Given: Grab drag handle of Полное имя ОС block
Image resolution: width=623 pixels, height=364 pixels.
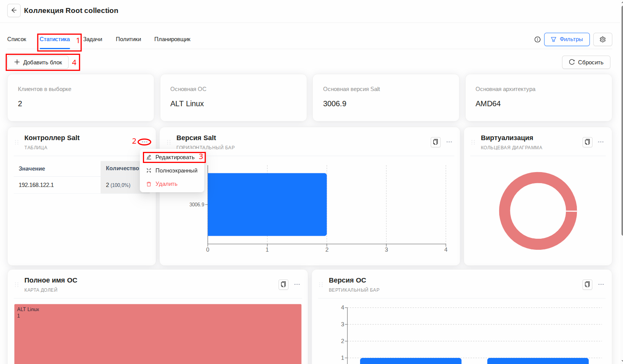Looking at the screenshot, I should tap(16, 284).
